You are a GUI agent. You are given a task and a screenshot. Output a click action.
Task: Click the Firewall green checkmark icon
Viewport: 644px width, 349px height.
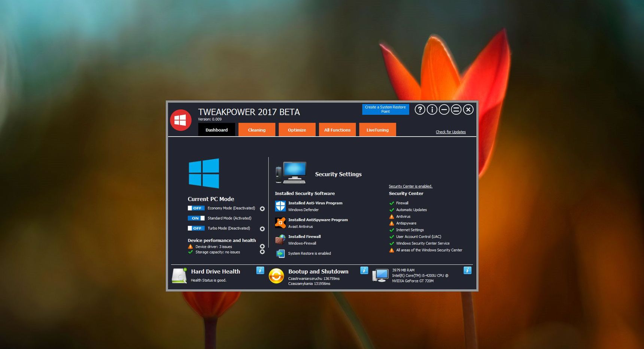[392, 203]
